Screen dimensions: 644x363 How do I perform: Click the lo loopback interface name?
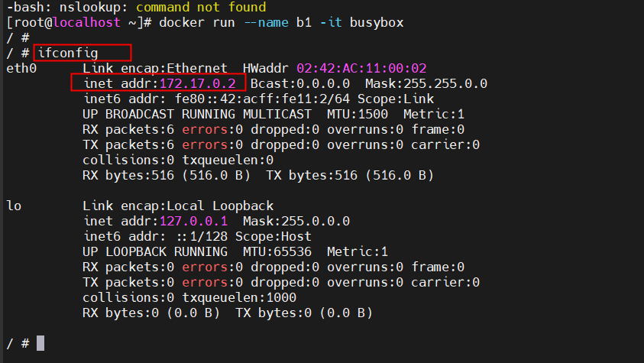(14, 206)
